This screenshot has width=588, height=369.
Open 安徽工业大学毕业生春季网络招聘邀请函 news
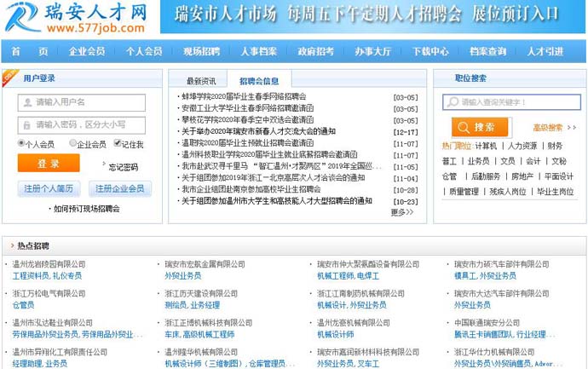click(x=247, y=108)
